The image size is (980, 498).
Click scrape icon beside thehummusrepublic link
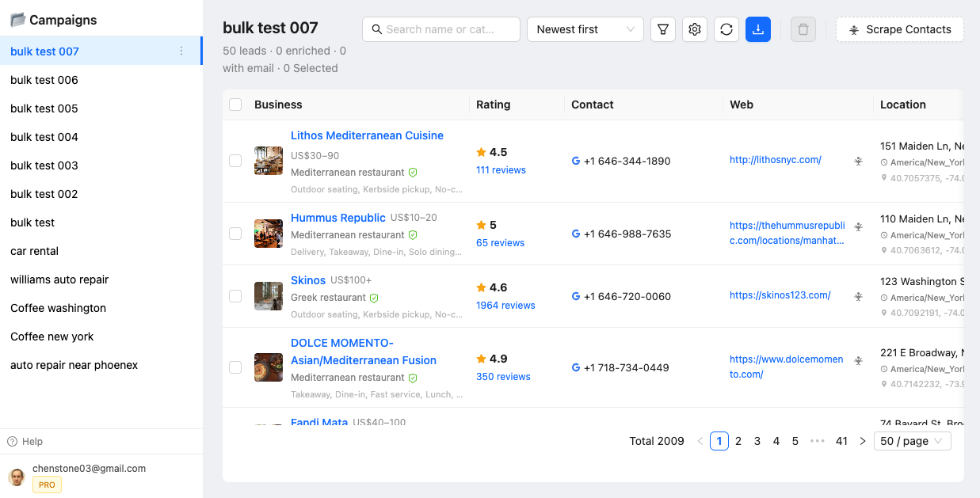pos(858,226)
